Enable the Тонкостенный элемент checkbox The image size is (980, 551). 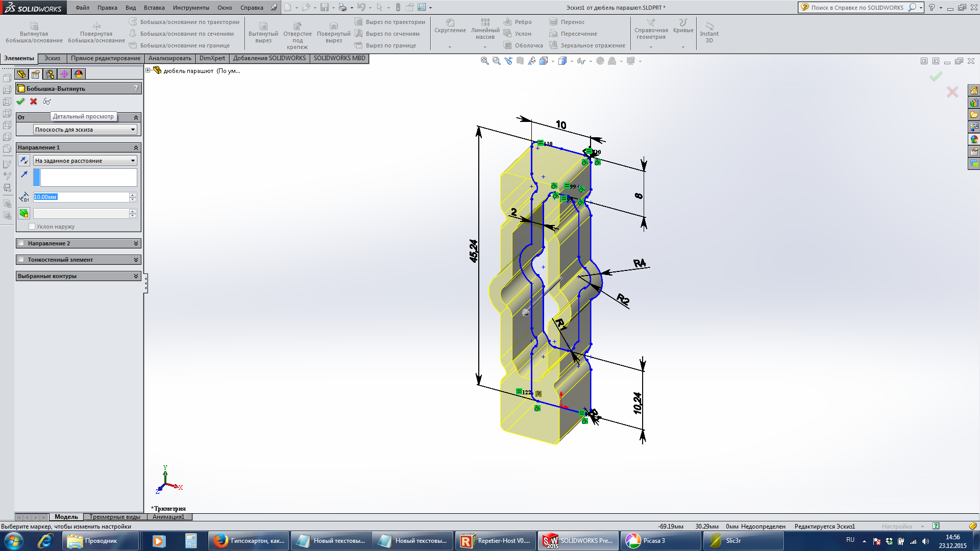21,260
